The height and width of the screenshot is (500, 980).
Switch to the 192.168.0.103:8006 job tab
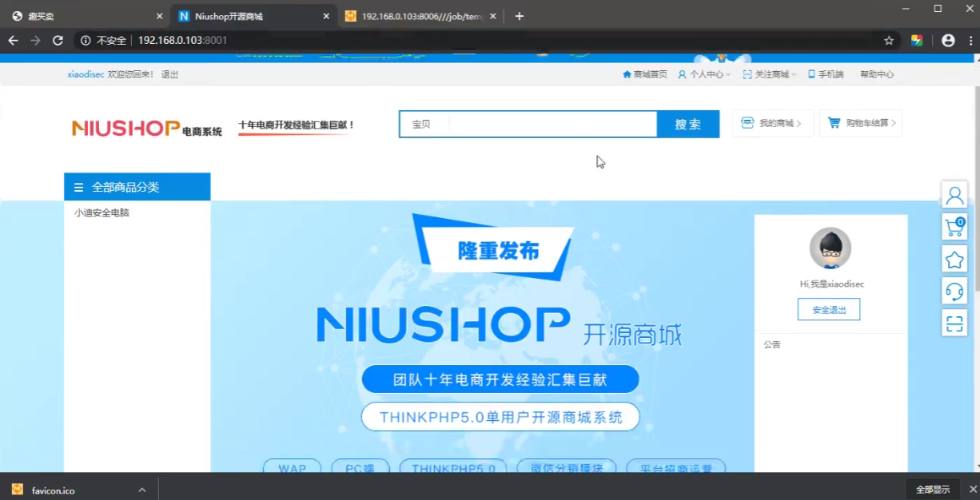[420, 16]
